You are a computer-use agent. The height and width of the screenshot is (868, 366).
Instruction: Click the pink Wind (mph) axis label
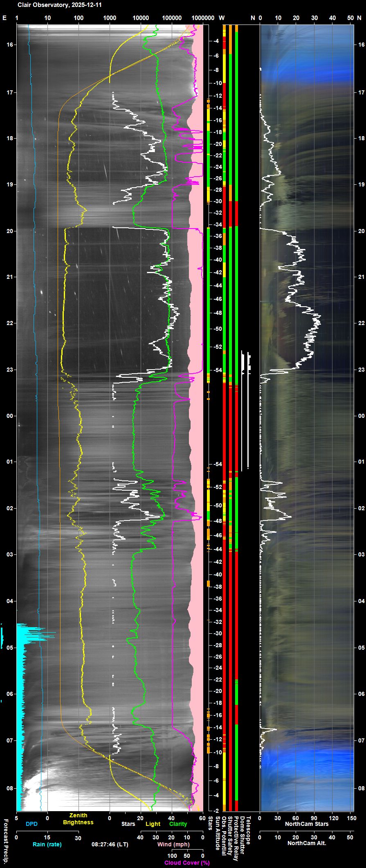pos(173,844)
